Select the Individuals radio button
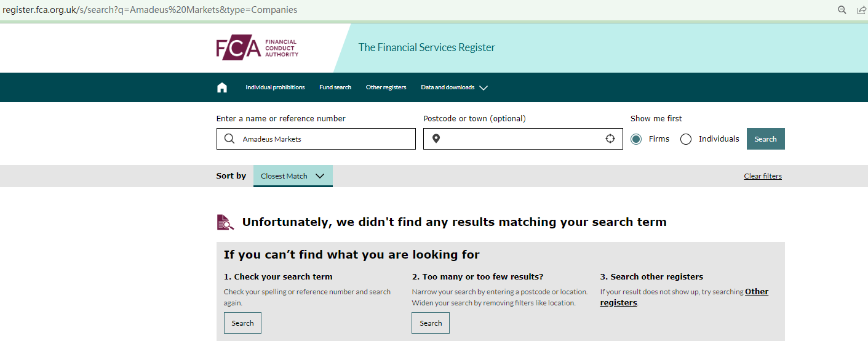The image size is (868, 362). pos(686,139)
